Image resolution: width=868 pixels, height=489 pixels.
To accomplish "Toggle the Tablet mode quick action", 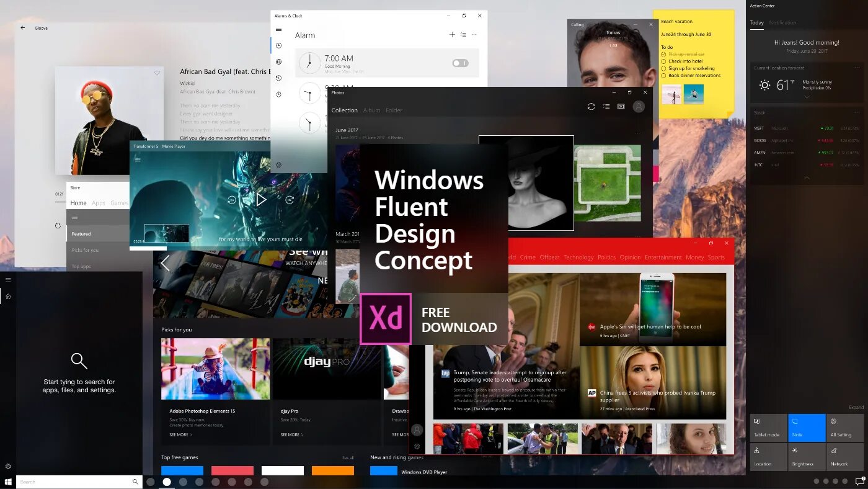I will tap(768, 428).
